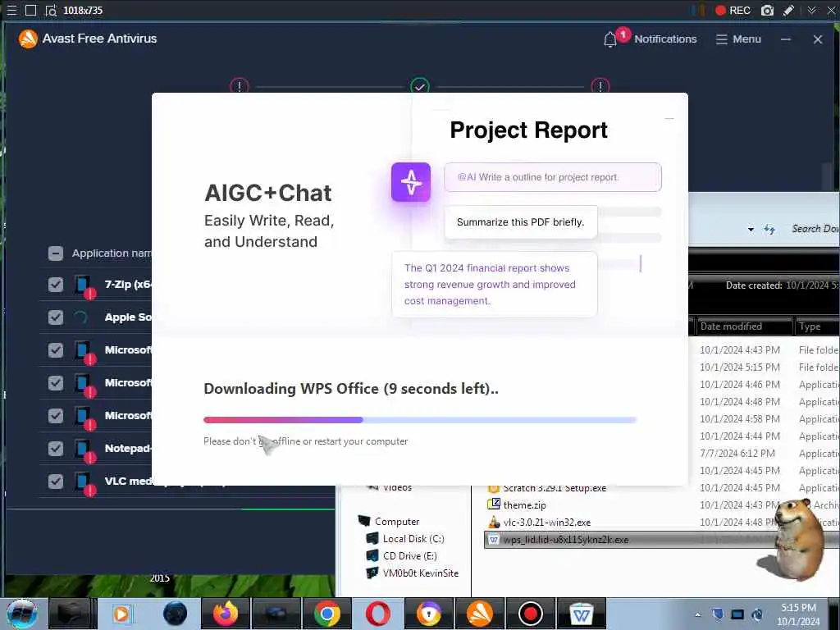
Task: Click first warning step in Avast progress
Action: pyautogui.click(x=239, y=85)
